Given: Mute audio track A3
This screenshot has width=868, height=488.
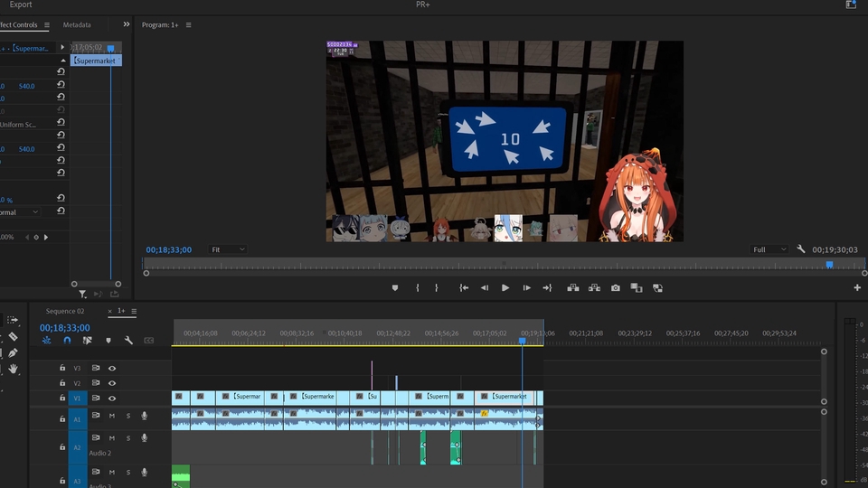Looking at the screenshot, I should coord(112,472).
